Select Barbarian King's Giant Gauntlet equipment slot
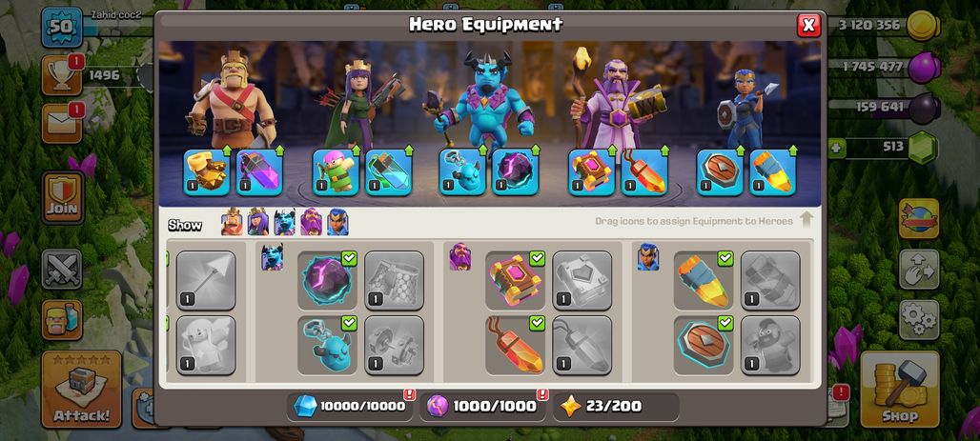This screenshot has height=441, width=980. click(x=207, y=172)
